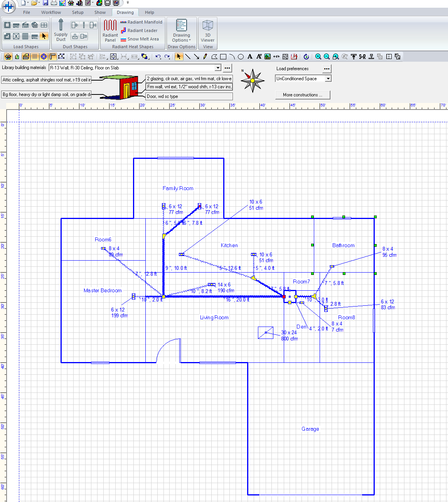This screenshot has height=502, width=448.
Task: Select the line drawing tool
Action: tap(188, 57)
